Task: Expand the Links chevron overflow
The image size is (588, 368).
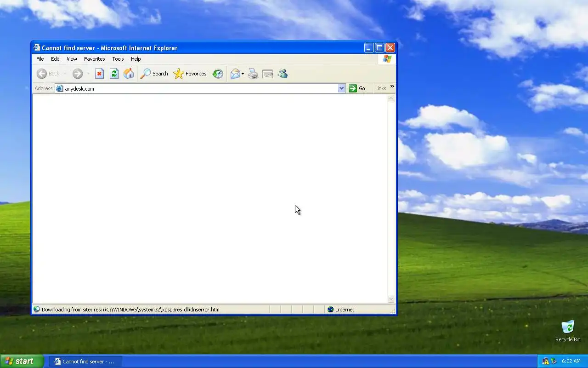Action: pyautogui.click(x=392, y=86)
